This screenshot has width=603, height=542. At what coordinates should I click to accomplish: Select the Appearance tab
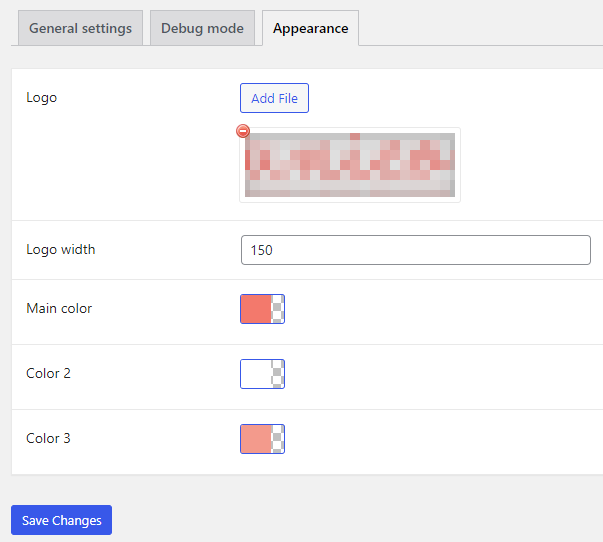[x=310, y=28]
